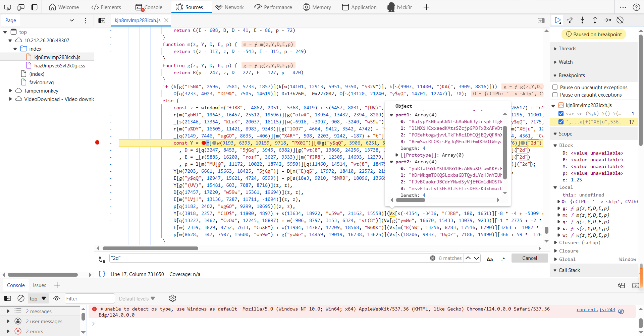644x336 pixels.
Task: Open the Default levels dropdown
Action: pyautogui.click(x=137, y=298)
